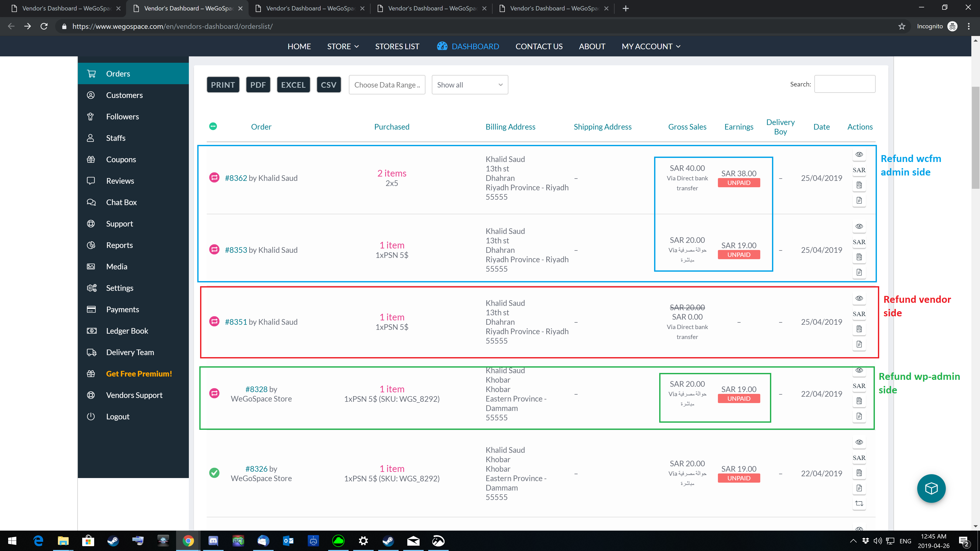Reload the page
980x551 pixels.
click(44, 26)
